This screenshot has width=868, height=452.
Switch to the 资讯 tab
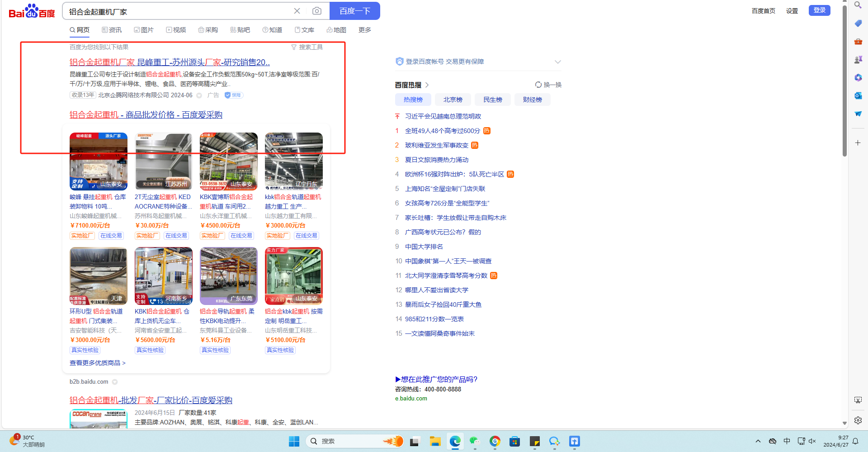pos(112,30)
